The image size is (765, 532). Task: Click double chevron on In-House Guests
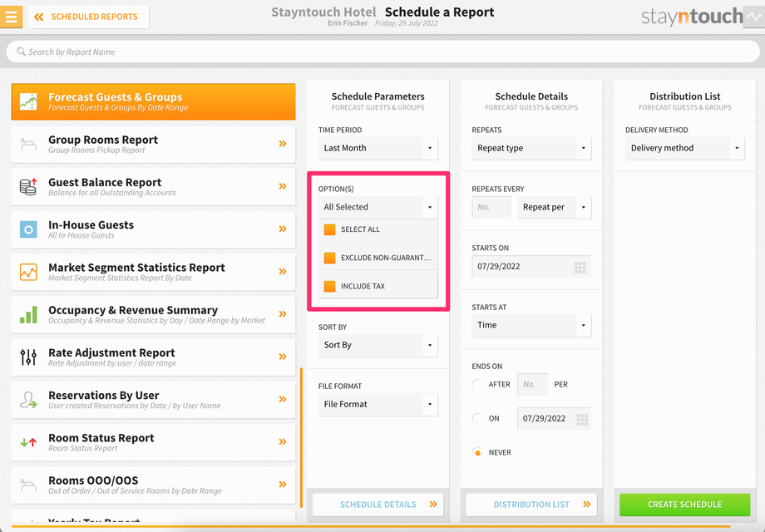pyautogui.click(x=283, y=229)
